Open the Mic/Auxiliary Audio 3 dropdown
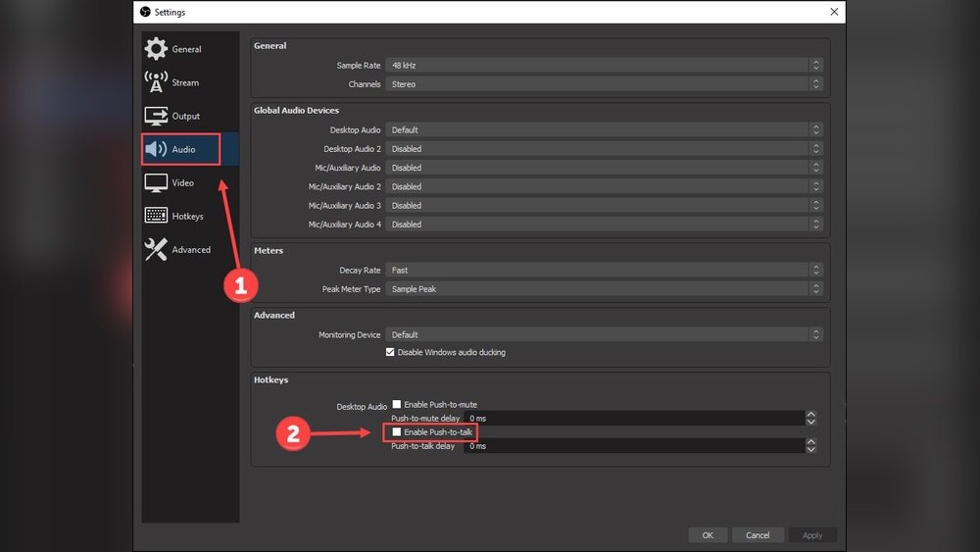Image resolution: width=980 pixels, height=552 pixels. pyautogui.click(x=604, y=205)
